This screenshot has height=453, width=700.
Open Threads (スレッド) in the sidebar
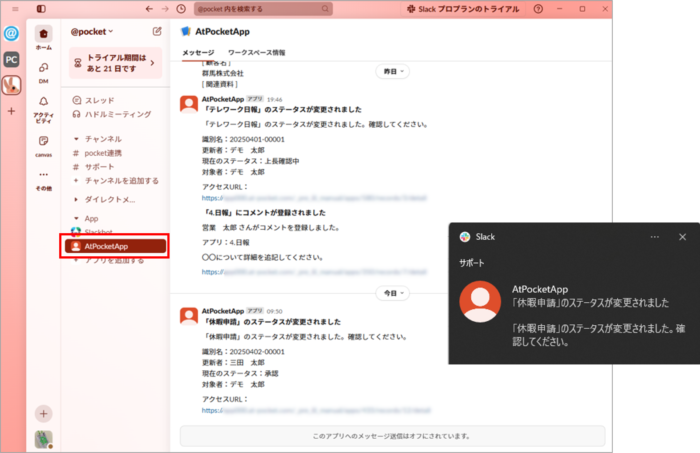(x=93, y=100)
